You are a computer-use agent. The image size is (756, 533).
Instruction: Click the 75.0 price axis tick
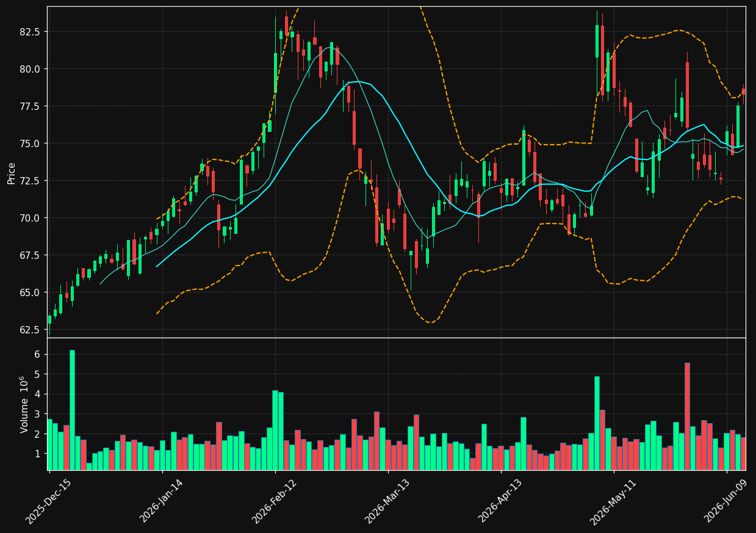[x=31, y=143]
